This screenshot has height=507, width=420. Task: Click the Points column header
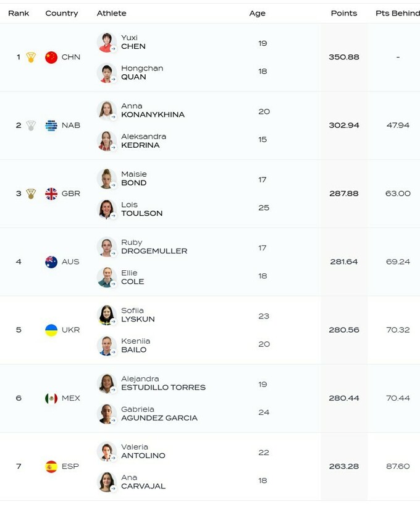coord(343,13)
